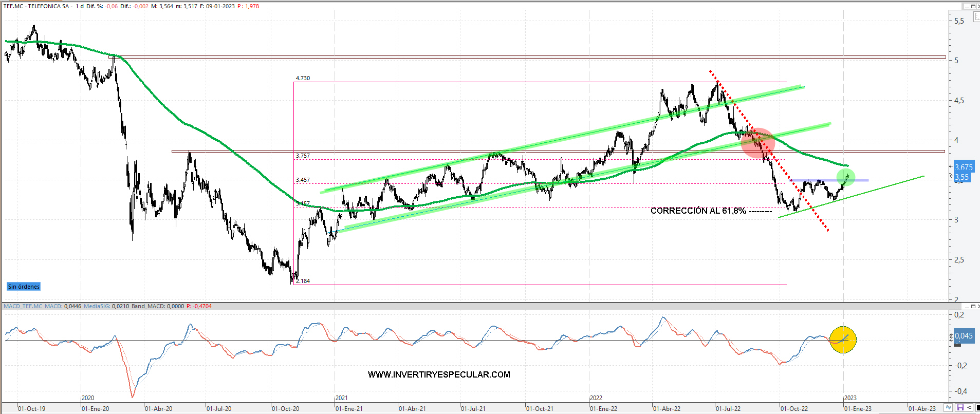Screen dimensions: 980x414
Task: Minimize the main price chart panel
Action: pos(966,6)
